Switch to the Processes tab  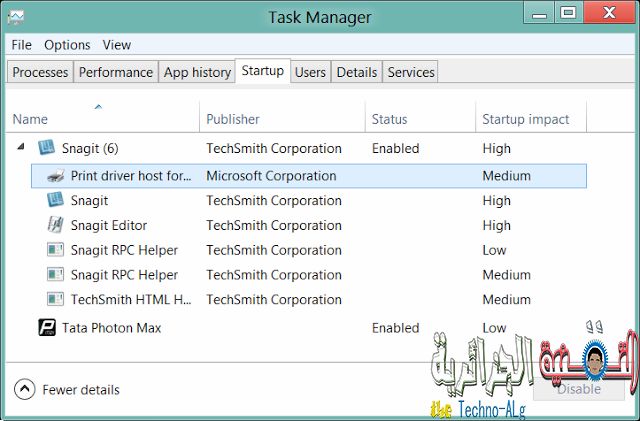(40, 72)
